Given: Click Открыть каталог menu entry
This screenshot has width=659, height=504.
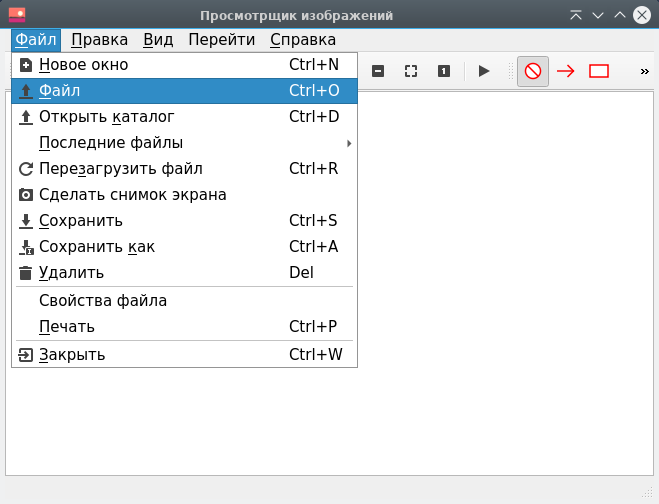Looking at the screenshot, I should click(106, 117).
